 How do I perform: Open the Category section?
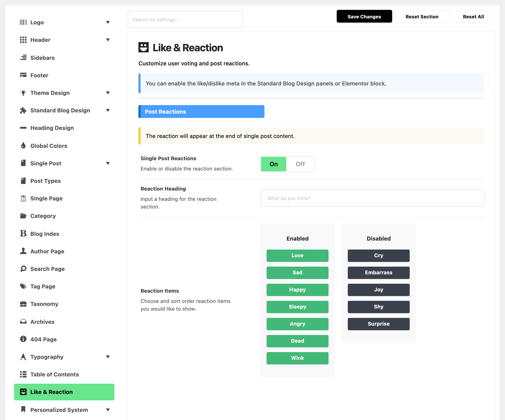pos(64,216)
